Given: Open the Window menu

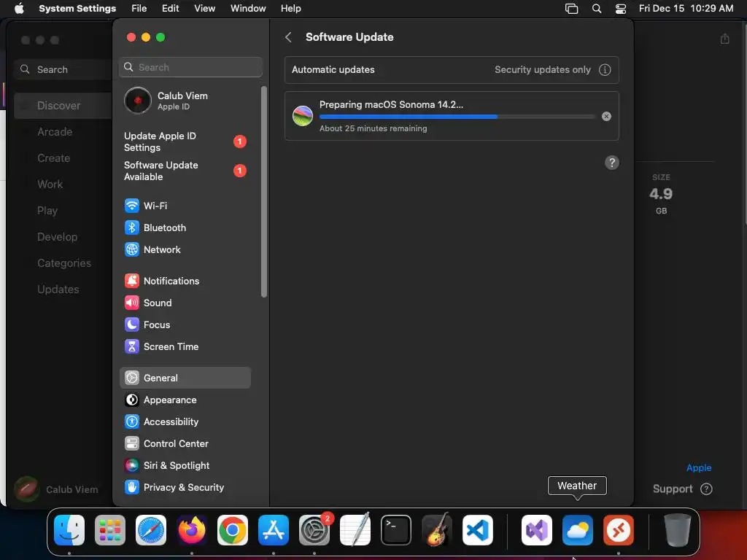Looking at the screenshot, I should click(x=248, y=9).
